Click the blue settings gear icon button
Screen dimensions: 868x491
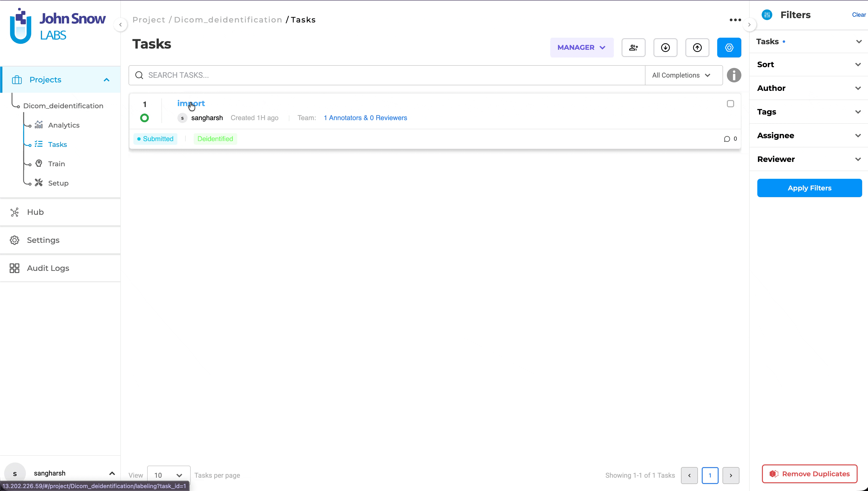(x=729, y=48)
